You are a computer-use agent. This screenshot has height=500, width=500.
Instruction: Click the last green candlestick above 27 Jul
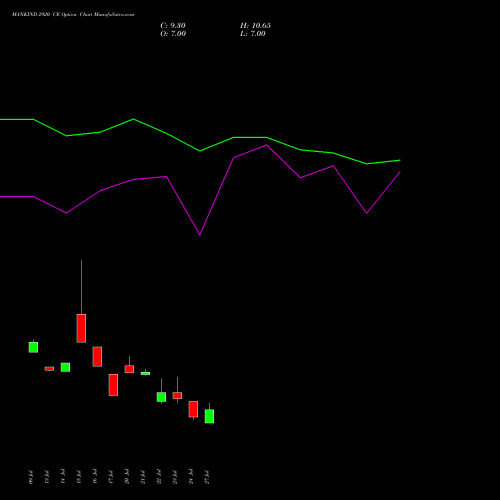click(x=209, y=416)
